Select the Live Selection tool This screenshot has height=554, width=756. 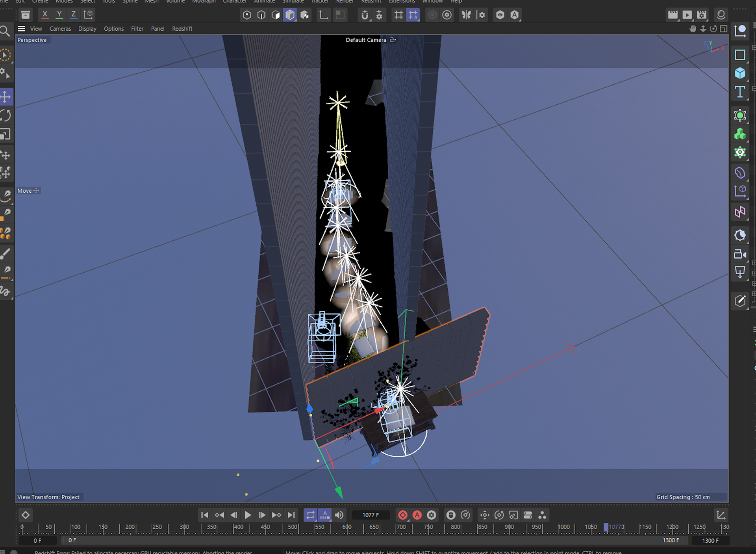point(6,55)
